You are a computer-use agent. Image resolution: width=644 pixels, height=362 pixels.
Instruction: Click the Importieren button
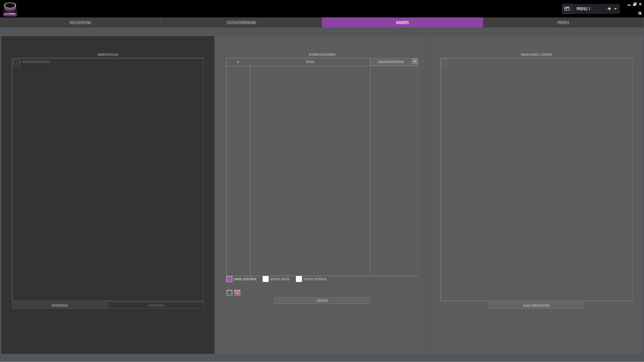click(x=60, y=306)
